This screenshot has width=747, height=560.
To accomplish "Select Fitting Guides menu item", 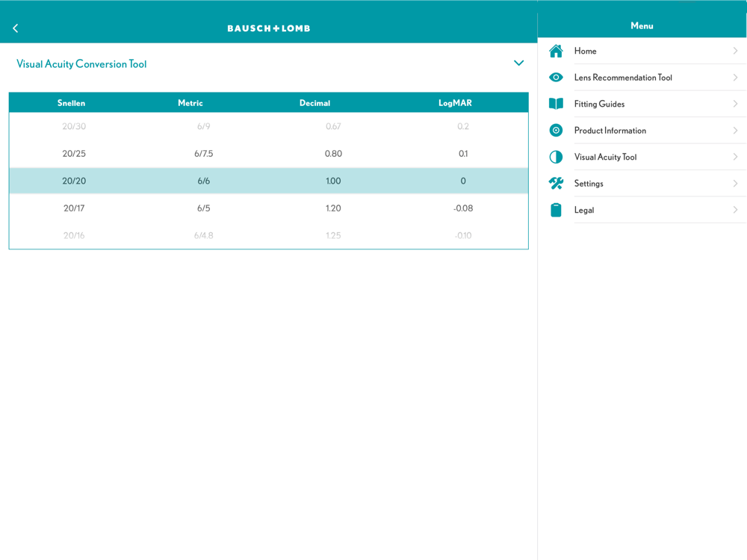I will click(642, 104).
